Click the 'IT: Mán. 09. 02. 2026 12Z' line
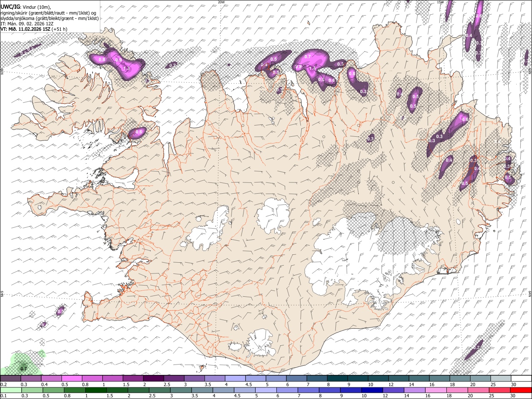Viewport: 532px width, 399px height. (27, 24)
